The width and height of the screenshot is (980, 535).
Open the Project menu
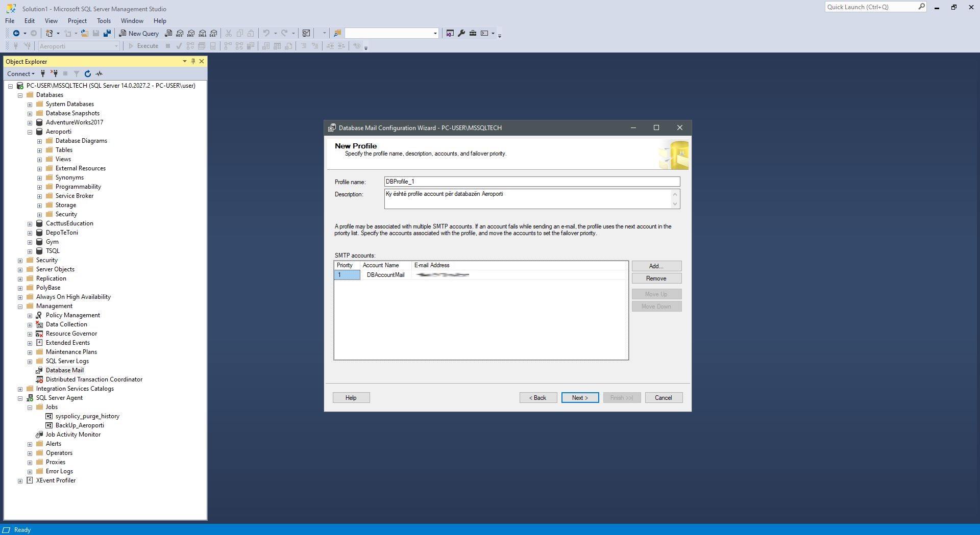point(77,21)
